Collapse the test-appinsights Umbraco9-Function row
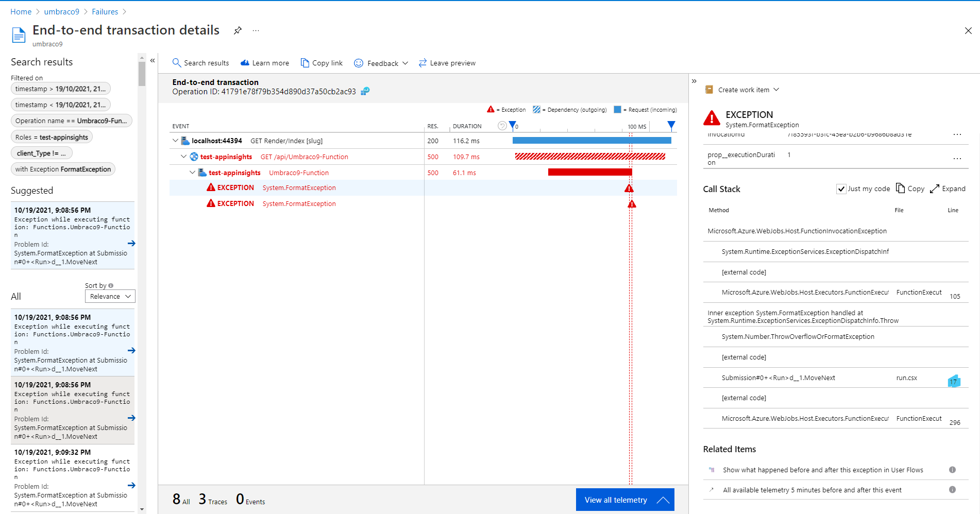The image size is (980, 514). tap(192, 173)
